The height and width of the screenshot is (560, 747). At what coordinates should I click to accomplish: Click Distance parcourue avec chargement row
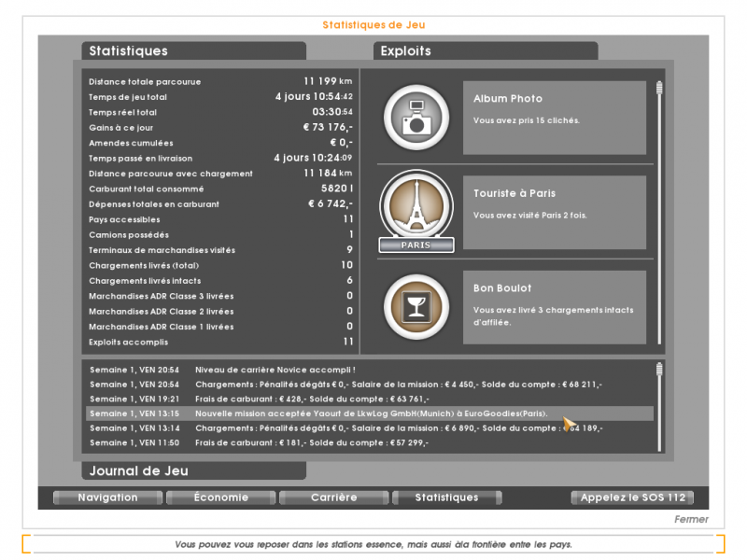pyautogui.click(x=220, y=174)
